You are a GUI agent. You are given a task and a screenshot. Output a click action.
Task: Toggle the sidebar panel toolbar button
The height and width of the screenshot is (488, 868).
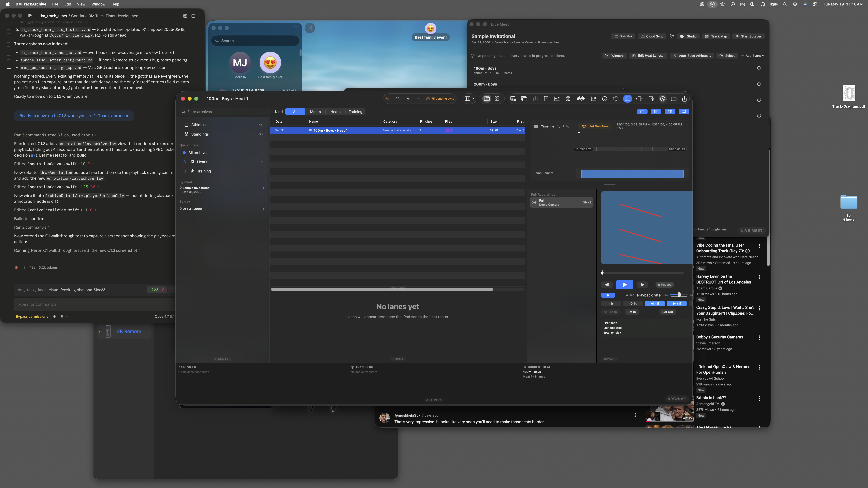(627, 99)
